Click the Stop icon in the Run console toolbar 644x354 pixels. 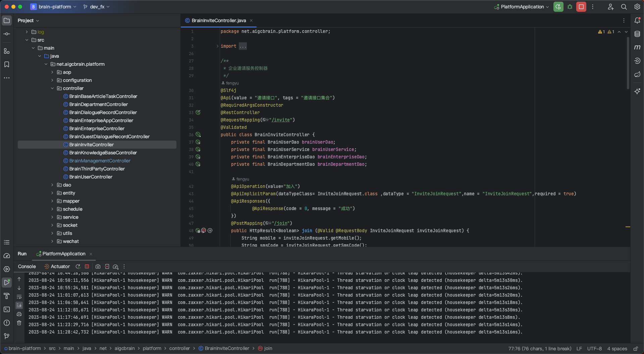(x=87, y=266)
